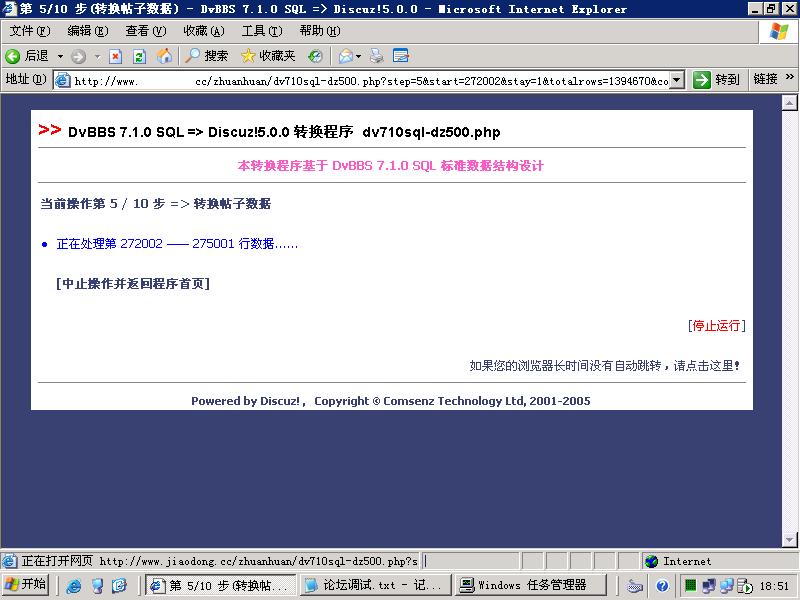Viewport: 800px width, 600px height.
Task: Launch Internet Explorer from quick launch
Action: (x=74, y=585)
